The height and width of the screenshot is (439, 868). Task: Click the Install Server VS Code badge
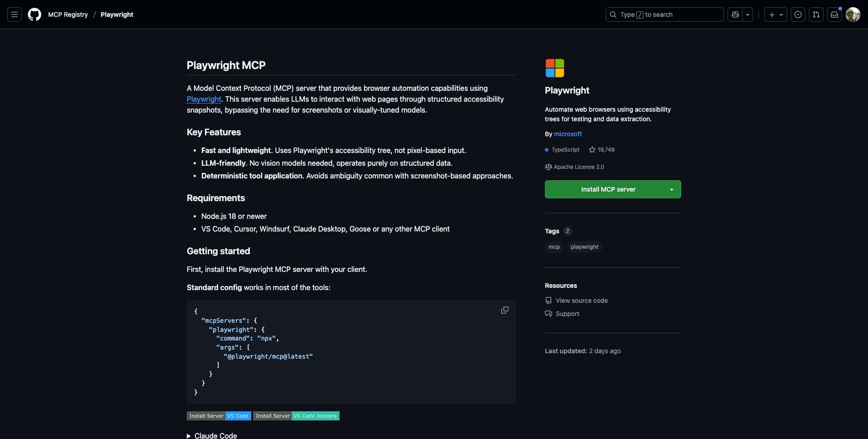click(219, 415)
